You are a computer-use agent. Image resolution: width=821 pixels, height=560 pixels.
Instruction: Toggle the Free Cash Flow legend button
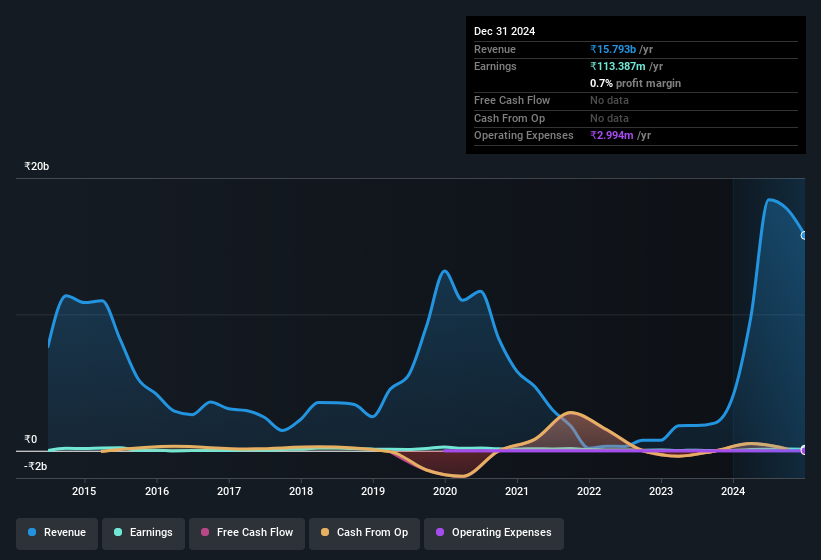247,533
